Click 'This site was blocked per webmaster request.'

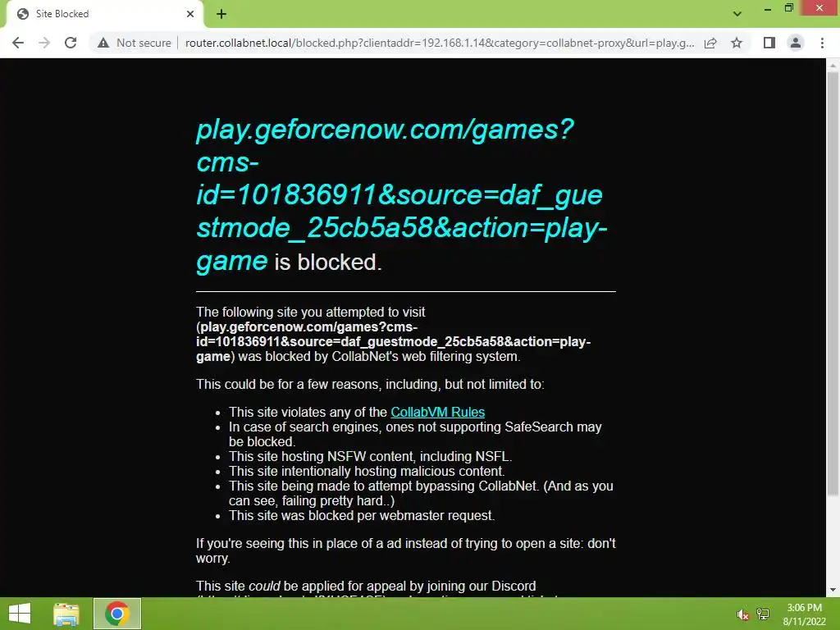[x=362, y=515]
